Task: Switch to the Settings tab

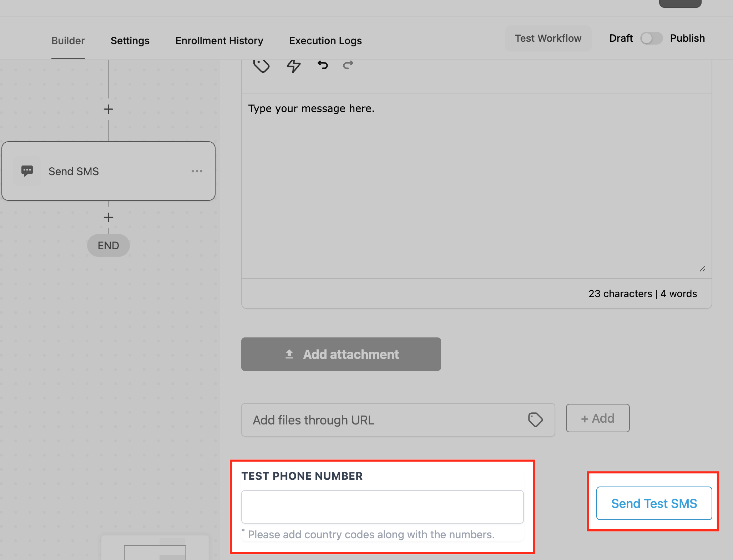Action: tap(130, 41)
